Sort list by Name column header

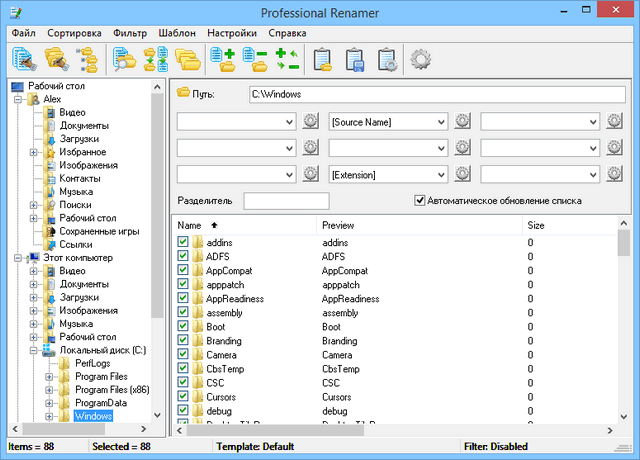(190, 226)
